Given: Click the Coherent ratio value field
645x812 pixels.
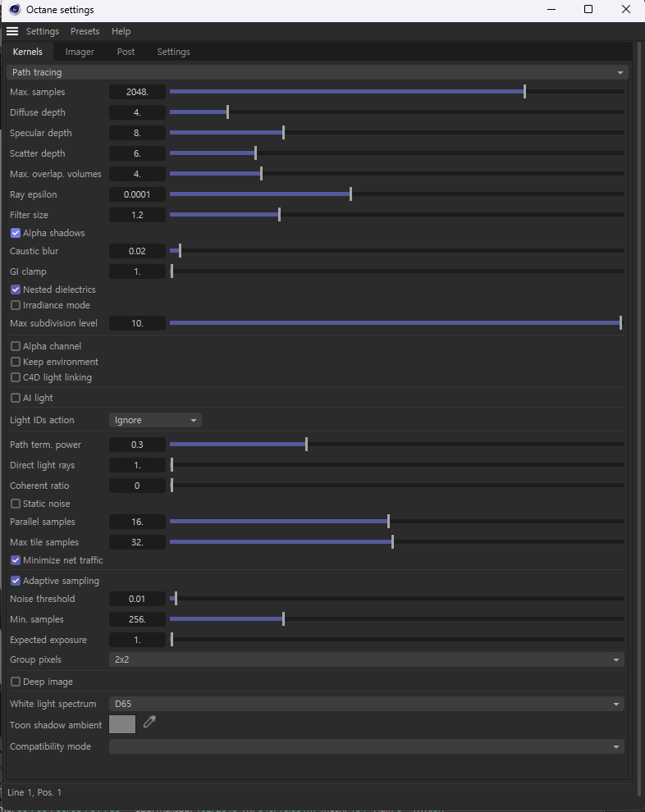Looking at the screenshot, I should [137, 486].
